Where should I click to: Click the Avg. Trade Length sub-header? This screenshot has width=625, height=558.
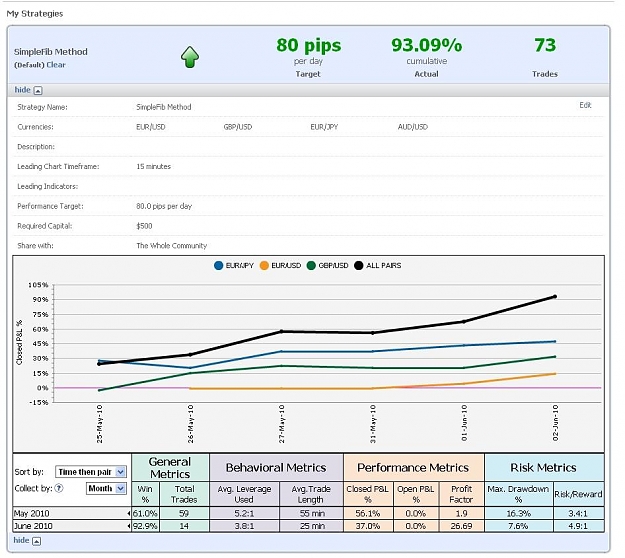point(311,494)
